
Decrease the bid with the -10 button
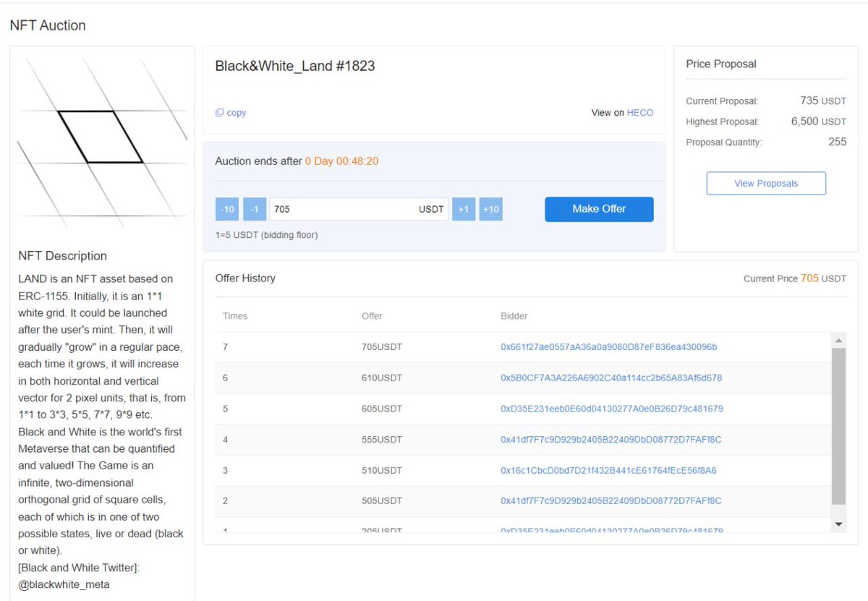[x=227, y=209]
